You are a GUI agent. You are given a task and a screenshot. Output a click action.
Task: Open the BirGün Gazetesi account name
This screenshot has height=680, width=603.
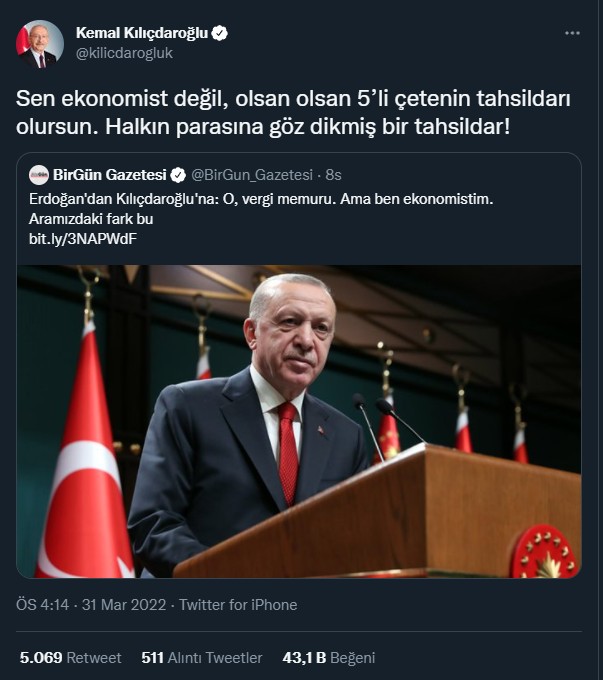click(110, 175)
